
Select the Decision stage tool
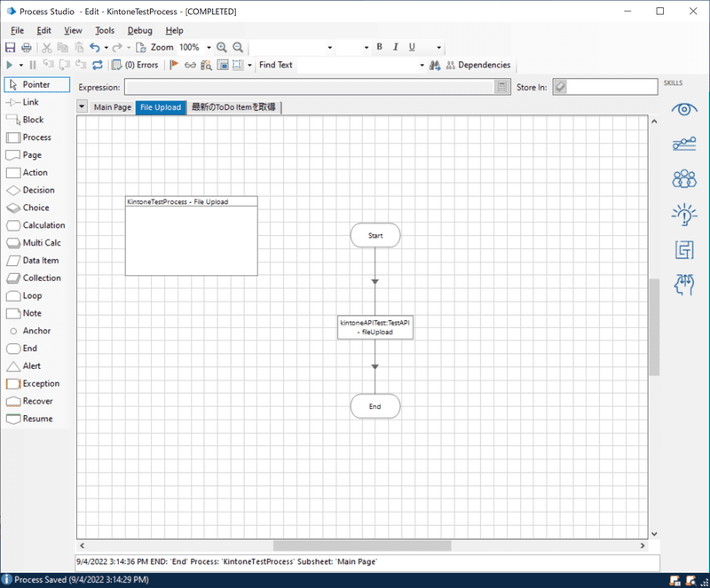pos(37,190)
